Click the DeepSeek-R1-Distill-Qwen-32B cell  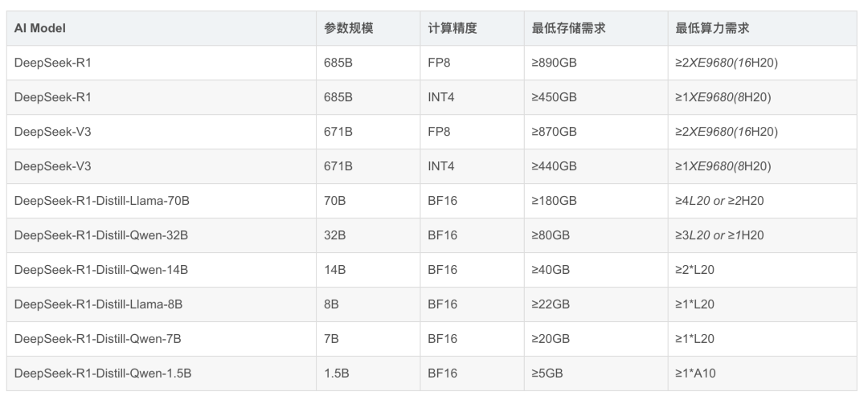point(101,235)
